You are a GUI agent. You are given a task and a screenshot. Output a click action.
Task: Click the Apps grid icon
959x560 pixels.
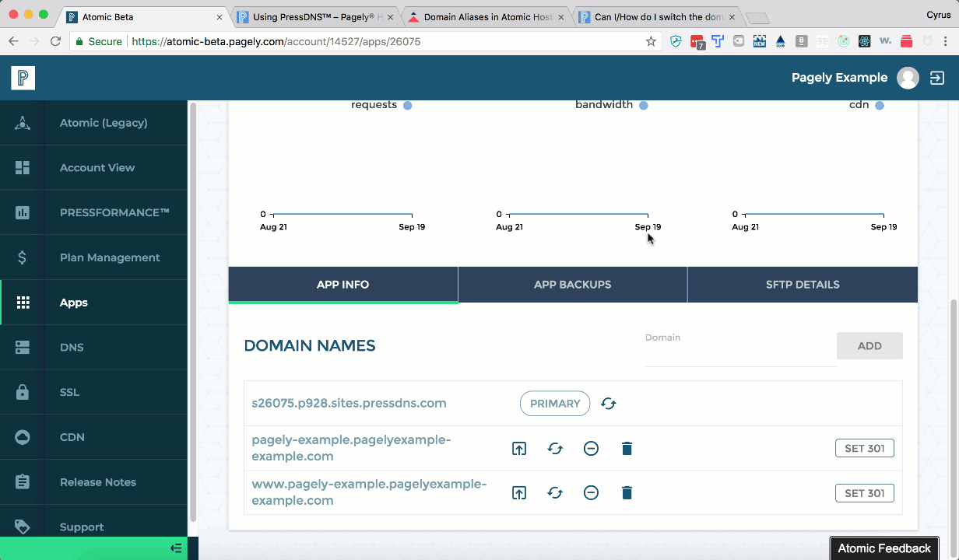(x=23, y=303)
